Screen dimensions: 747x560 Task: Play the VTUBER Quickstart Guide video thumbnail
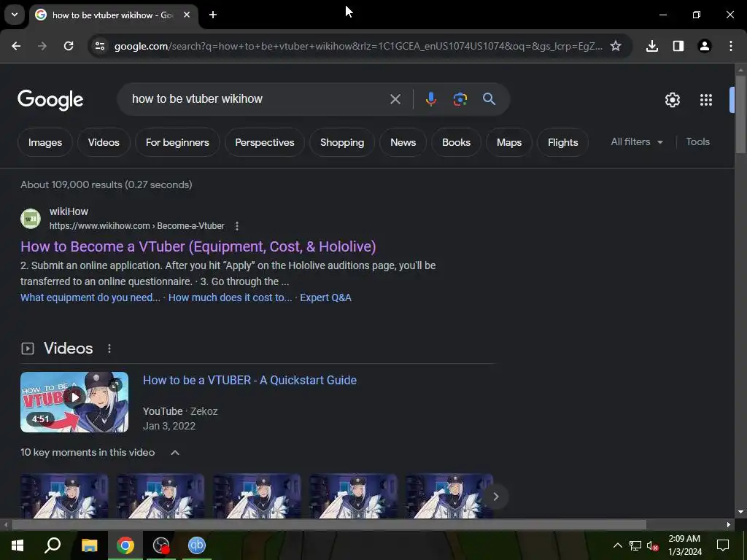(x=74, y=402)
